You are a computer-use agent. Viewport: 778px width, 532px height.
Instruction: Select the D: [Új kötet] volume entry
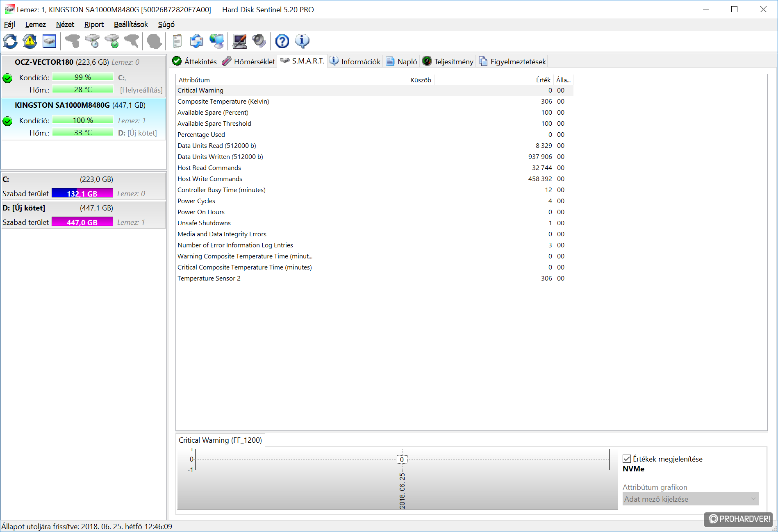click(x=84, y=215)
